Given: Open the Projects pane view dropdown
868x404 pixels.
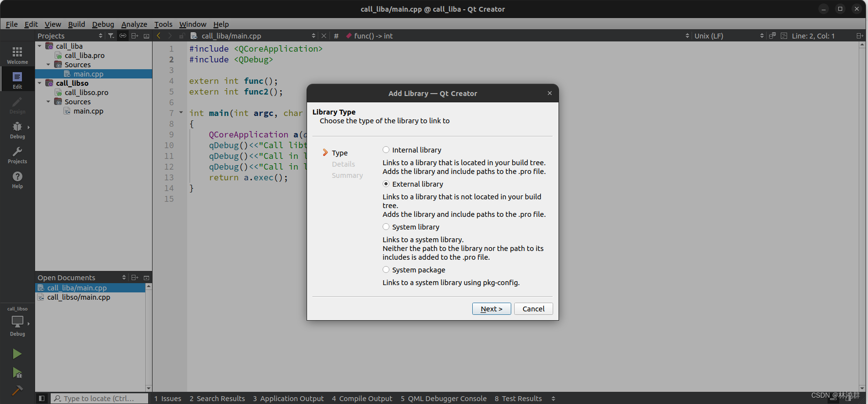Looking at the screenshot, I should pos(100,36).
